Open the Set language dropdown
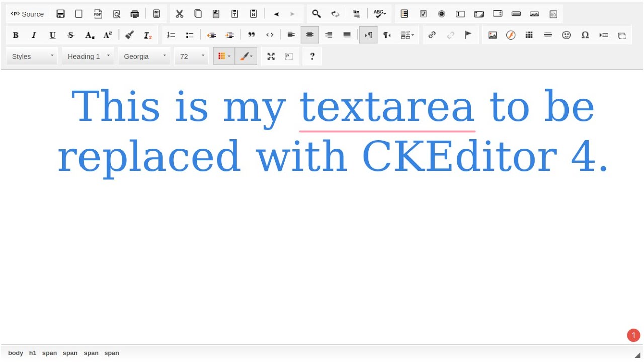644x362 pixels. point(407,35)
